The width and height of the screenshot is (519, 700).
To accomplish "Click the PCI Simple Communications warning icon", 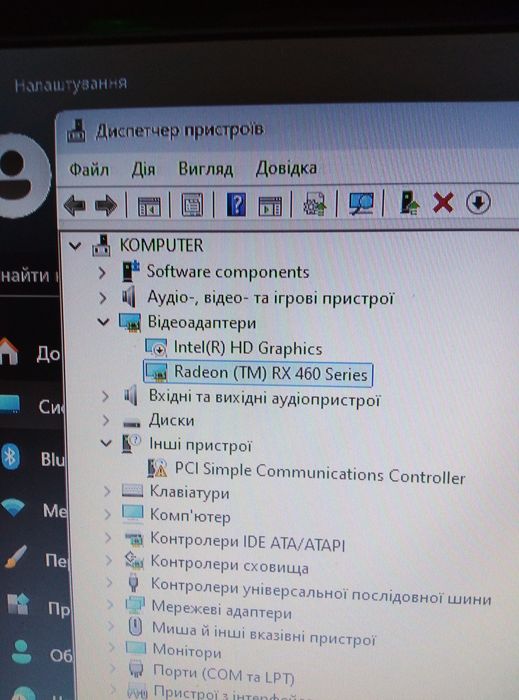I will pos(158,468).
